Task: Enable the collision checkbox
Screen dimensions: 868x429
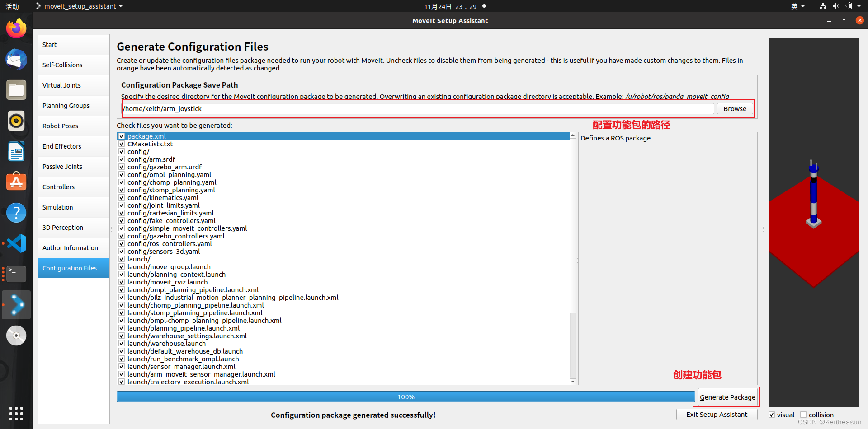Action: click(803, 415)
